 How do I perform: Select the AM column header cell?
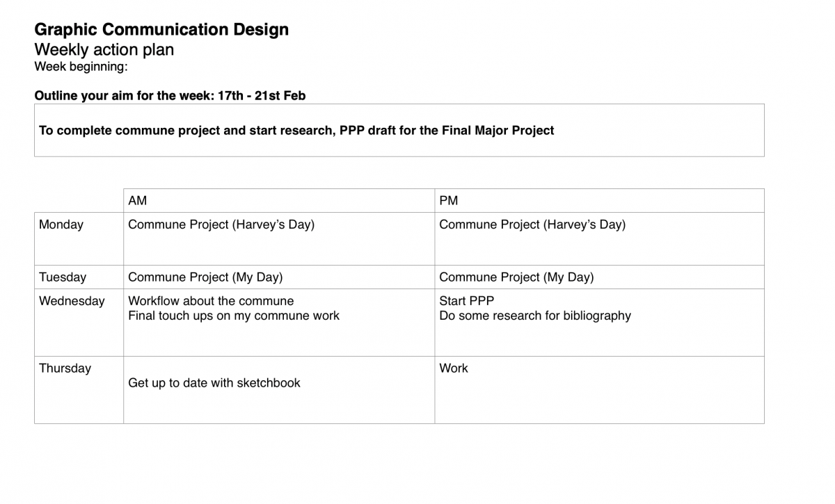click(x=278, y=201)
